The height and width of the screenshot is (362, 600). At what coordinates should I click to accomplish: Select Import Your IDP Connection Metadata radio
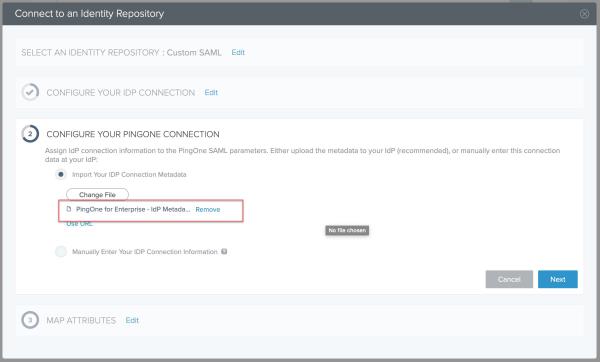point(60,174)
